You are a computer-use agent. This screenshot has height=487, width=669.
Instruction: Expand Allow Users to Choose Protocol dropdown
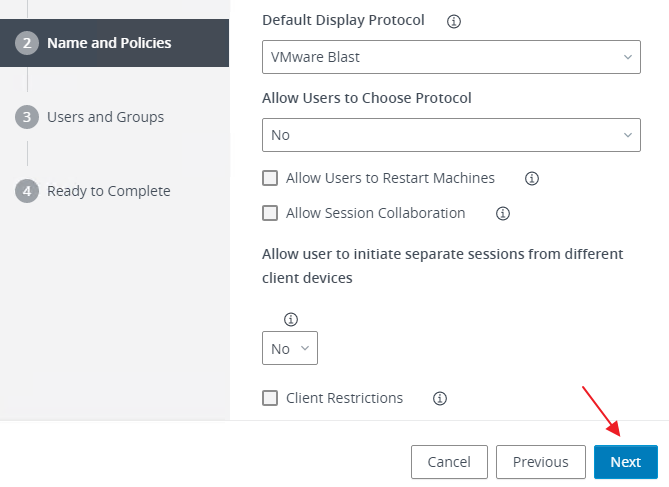450,134
